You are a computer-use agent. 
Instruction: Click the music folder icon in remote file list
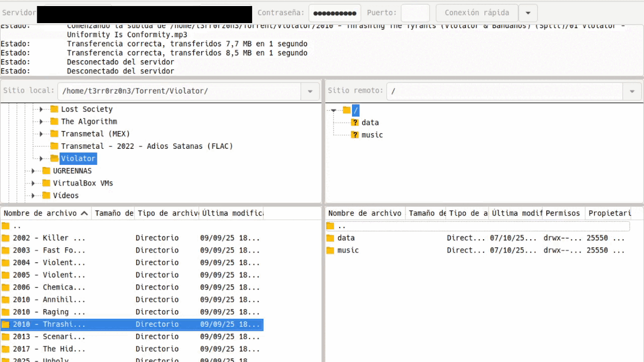click(x=331, y=250)
